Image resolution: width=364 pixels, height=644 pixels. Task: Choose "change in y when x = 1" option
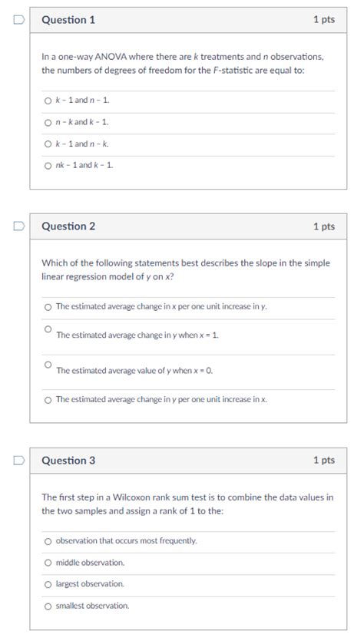click(x=48, y=329)
